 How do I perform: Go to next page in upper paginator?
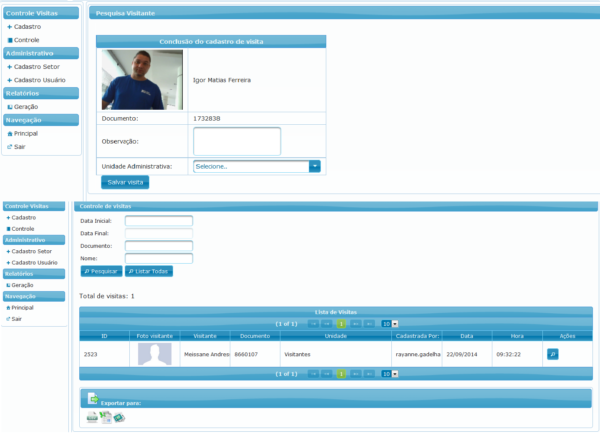click(355, 324)
